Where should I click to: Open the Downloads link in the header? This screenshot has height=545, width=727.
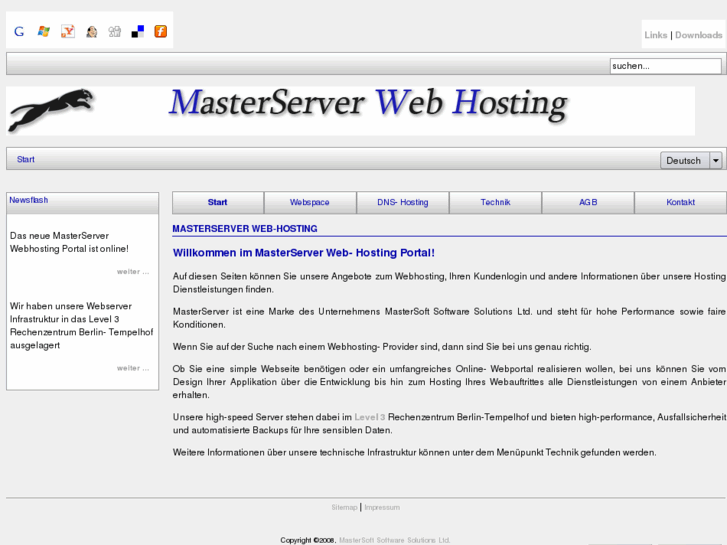698,35
